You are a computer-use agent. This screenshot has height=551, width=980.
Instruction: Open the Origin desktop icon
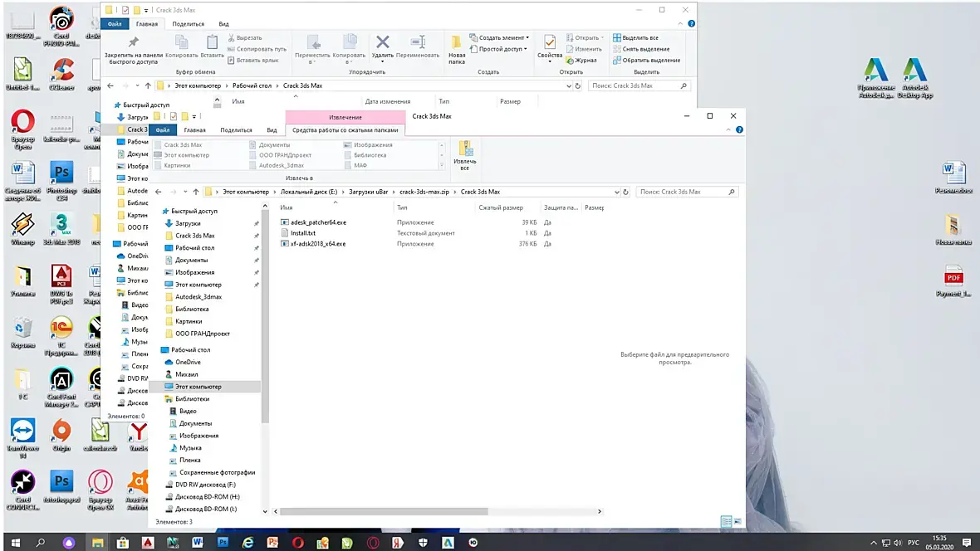pyautogui.click(x=61, y=436)
